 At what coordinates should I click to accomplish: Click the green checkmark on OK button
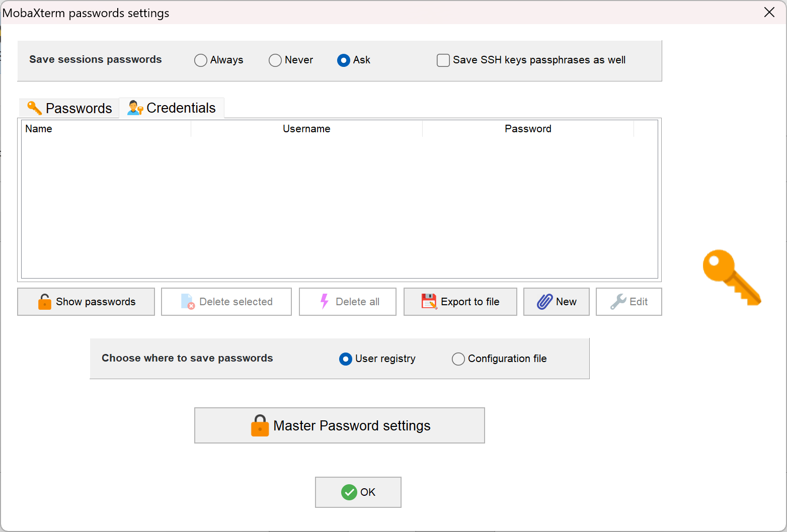click(x=349, y=492)
